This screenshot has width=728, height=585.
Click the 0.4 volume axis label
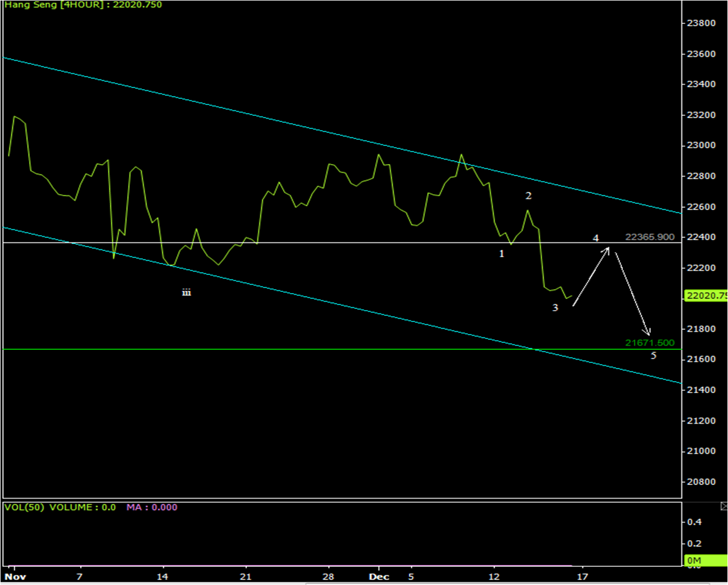click(x=696, y=522)
